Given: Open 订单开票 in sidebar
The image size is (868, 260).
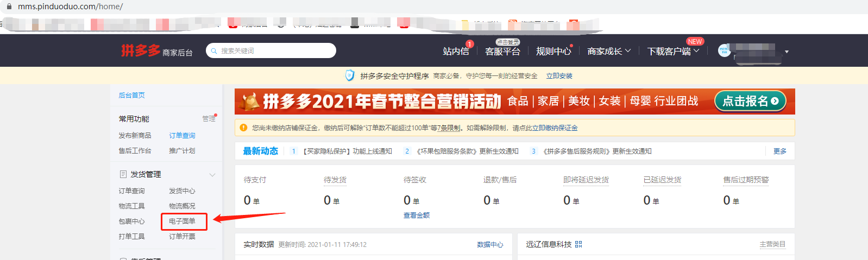Looking at the screenshot, I should tap(182, 236).
